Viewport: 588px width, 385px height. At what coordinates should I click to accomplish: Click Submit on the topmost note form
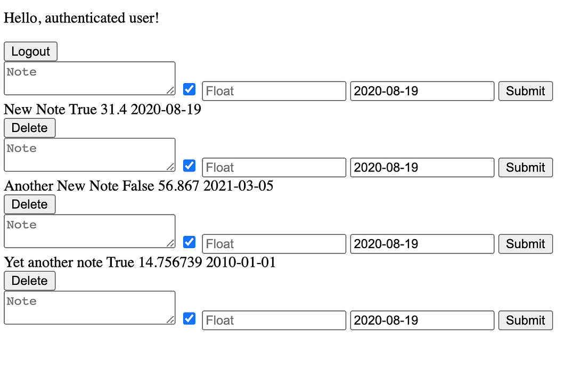[525, 91]
